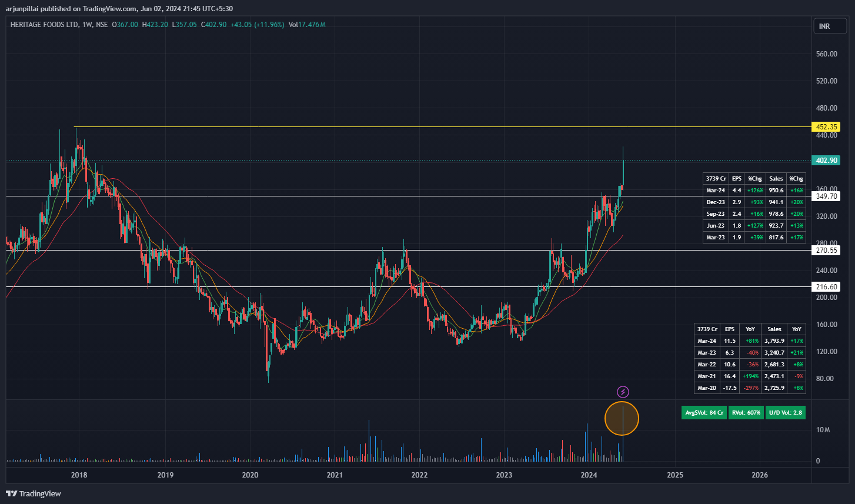Click the Mar-21 row label in annual table
Viewport: 855px width, 504px height.
(x=706, y=376)
